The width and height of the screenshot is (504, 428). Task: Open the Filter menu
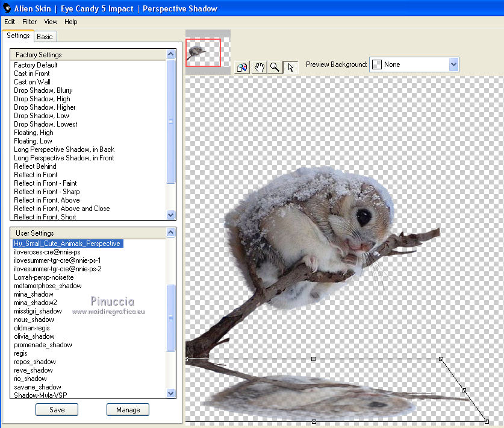tap(30, 22)
